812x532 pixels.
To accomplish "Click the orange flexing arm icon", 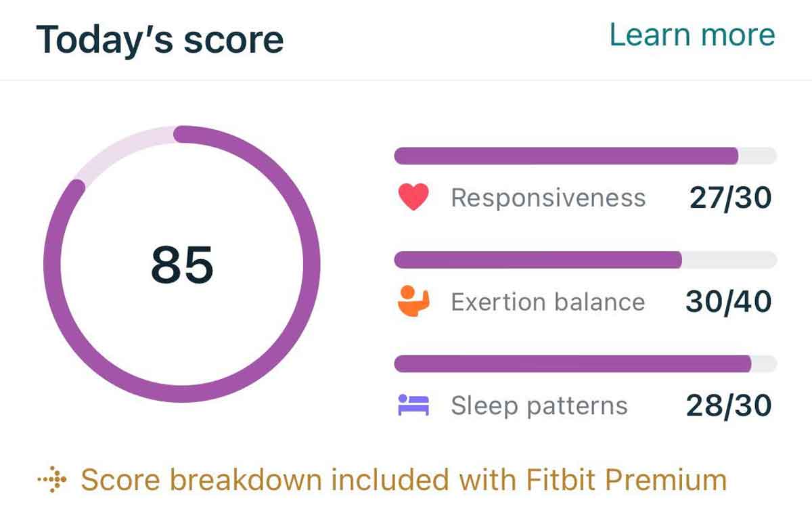I will tap(413, 301).
